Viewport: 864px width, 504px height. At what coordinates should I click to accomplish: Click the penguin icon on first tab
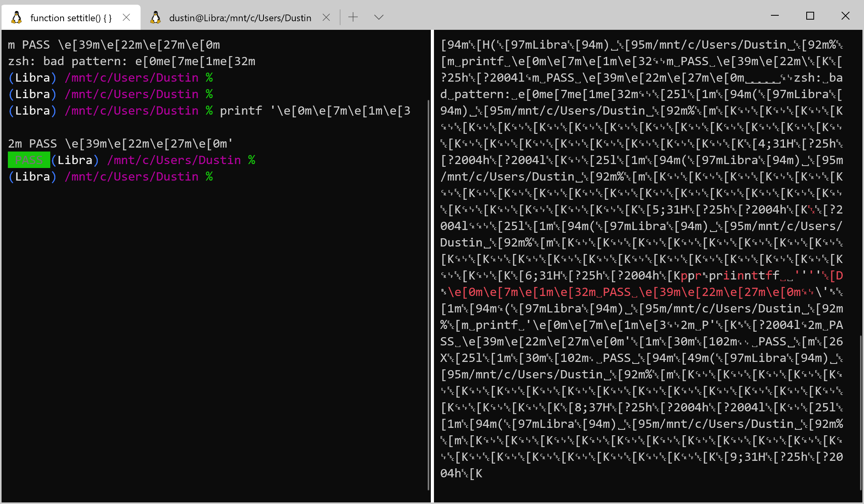tap(16, 18)
